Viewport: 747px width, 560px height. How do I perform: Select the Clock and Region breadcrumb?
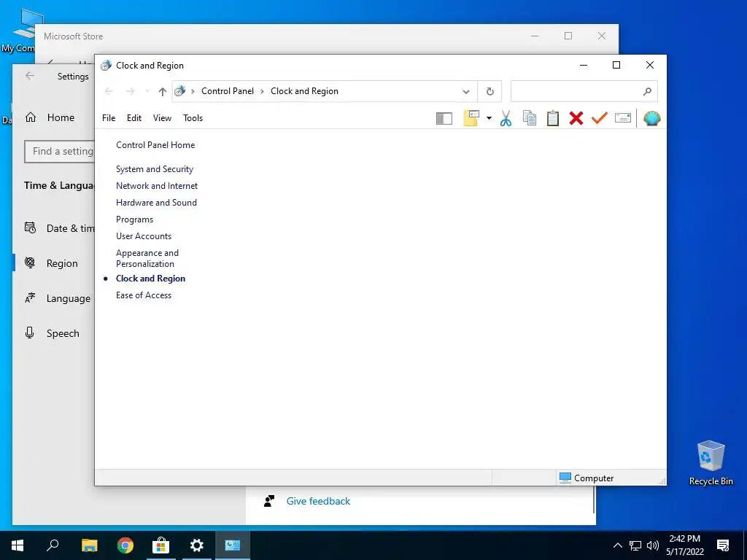click(304, 91)
